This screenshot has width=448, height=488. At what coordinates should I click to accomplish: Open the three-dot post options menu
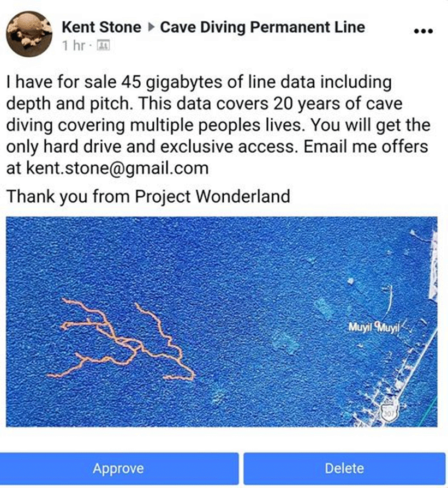pyautogui.click(x=423, y=31)
